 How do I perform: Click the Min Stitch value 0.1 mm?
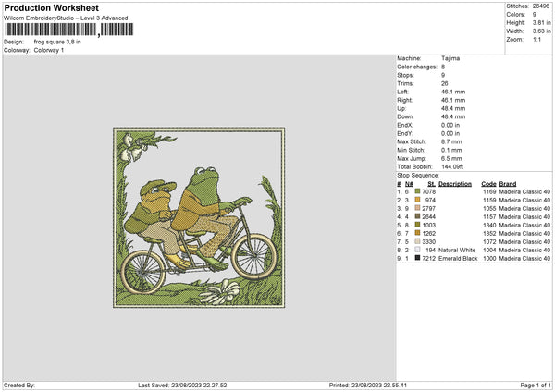pos(451,150)
